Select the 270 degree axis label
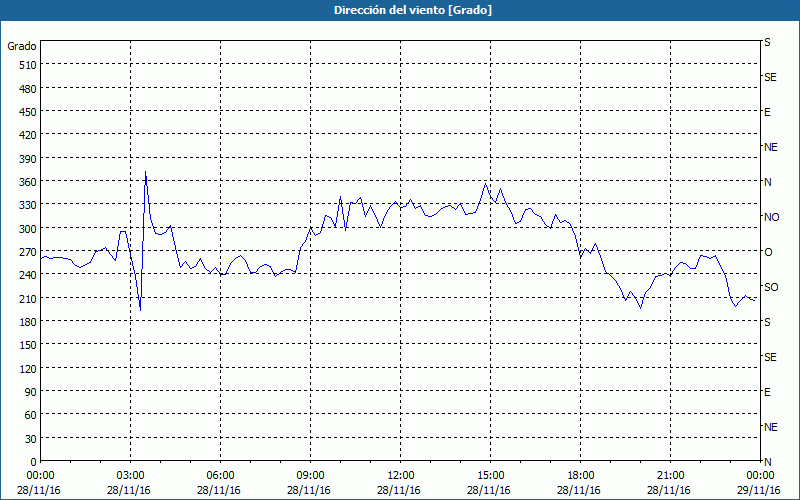Viewport: 800px width, 500px height. coord(28,252)
